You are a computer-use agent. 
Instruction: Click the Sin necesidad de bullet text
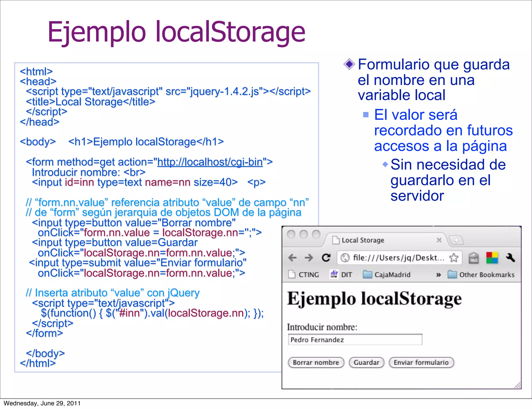[x=448, y=180]
